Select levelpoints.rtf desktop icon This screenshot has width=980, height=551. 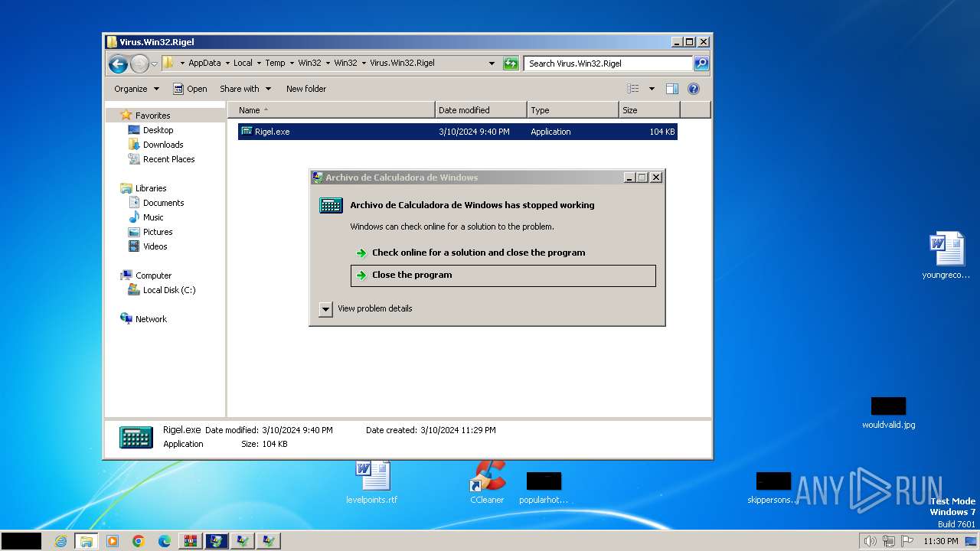coord(372,482)
